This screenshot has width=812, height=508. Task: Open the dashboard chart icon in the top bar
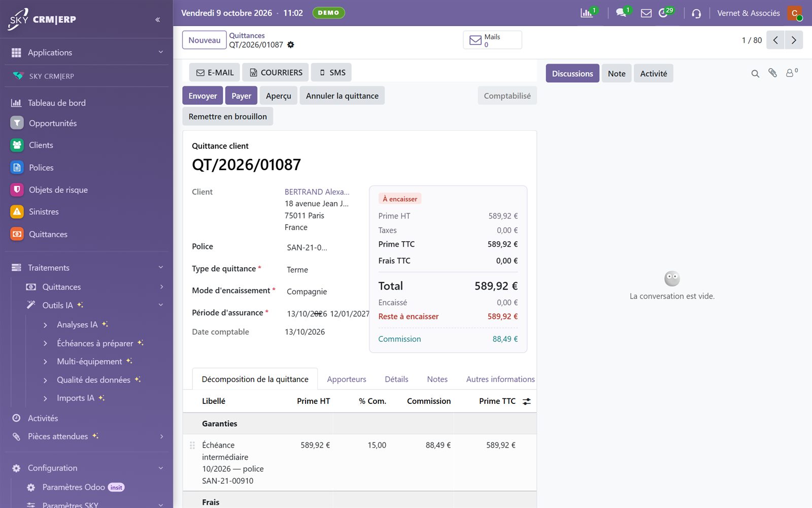tap(587, 13)
